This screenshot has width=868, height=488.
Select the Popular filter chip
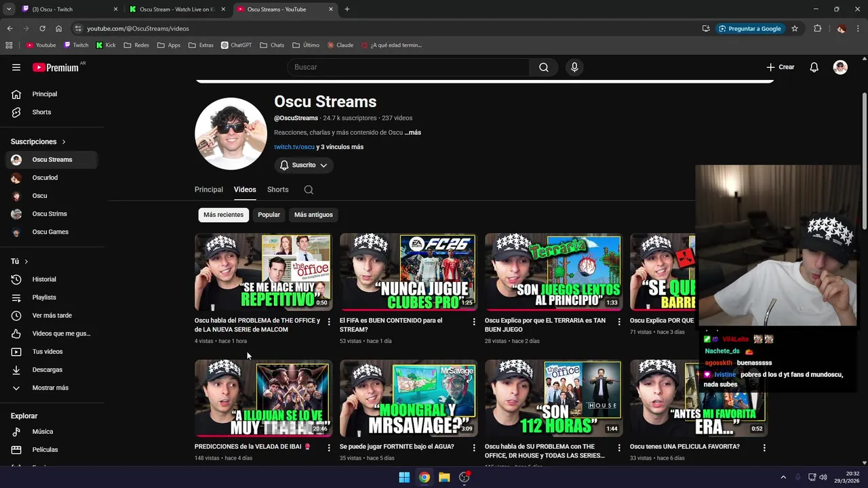pos(269,215)
